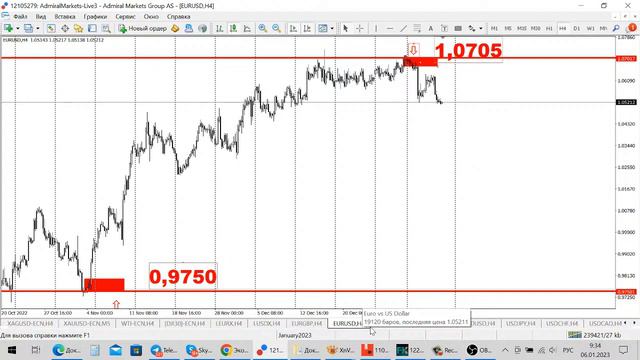The width and height of the screenshot is (640, 360).
Task: Open the Вид menu
Action: (41, 17)
